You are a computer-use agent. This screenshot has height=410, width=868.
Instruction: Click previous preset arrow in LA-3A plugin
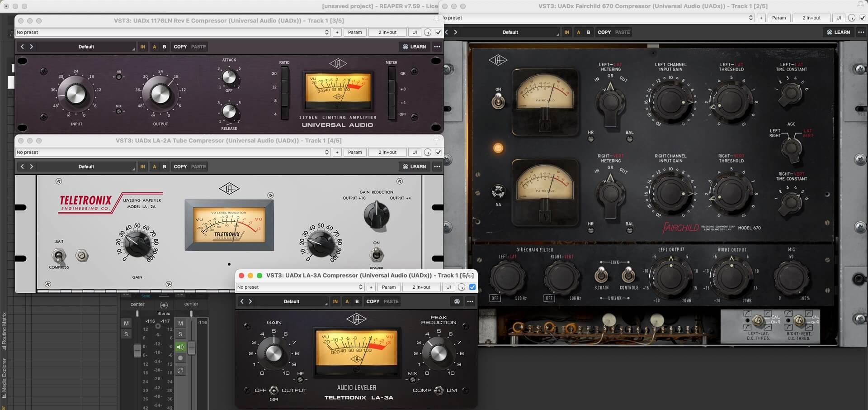242,301
